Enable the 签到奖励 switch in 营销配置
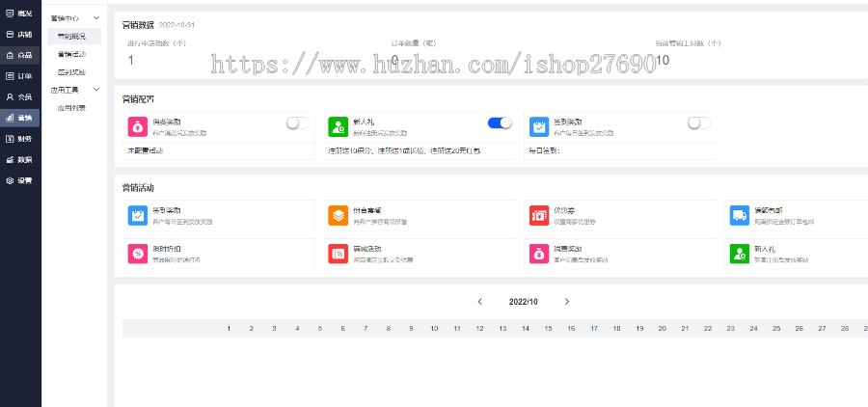The height and width of the screenshot is (407, 868). pos(699,122)
